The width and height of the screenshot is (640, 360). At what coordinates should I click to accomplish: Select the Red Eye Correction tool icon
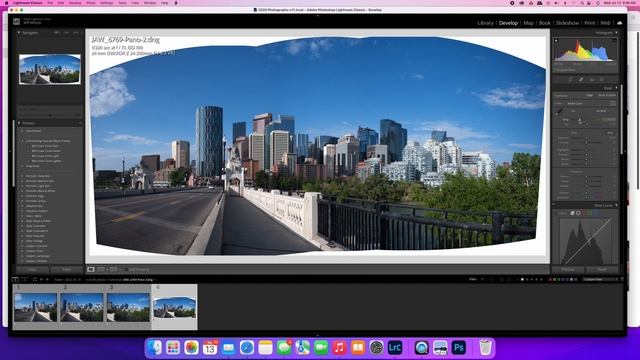pyautogui.click(x=592, y=80)
